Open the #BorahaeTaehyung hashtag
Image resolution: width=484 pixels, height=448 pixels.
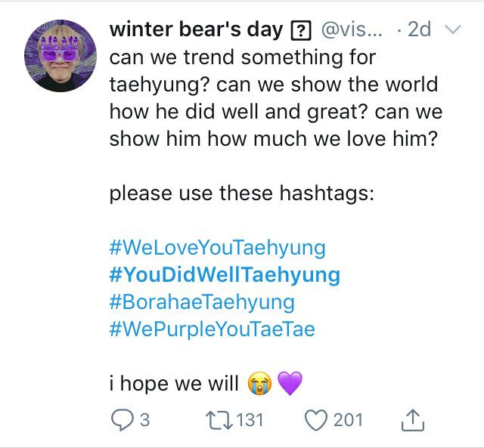click(x=202, y=302)
